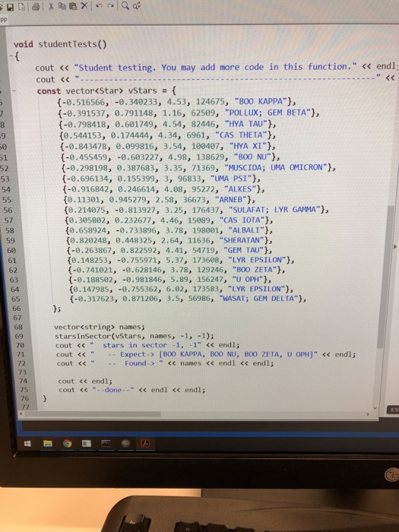Screen dimensions: 399x532
Task: Open File Explorer from the taskbar
Action: pyautogui.click(x=47, y=443)
